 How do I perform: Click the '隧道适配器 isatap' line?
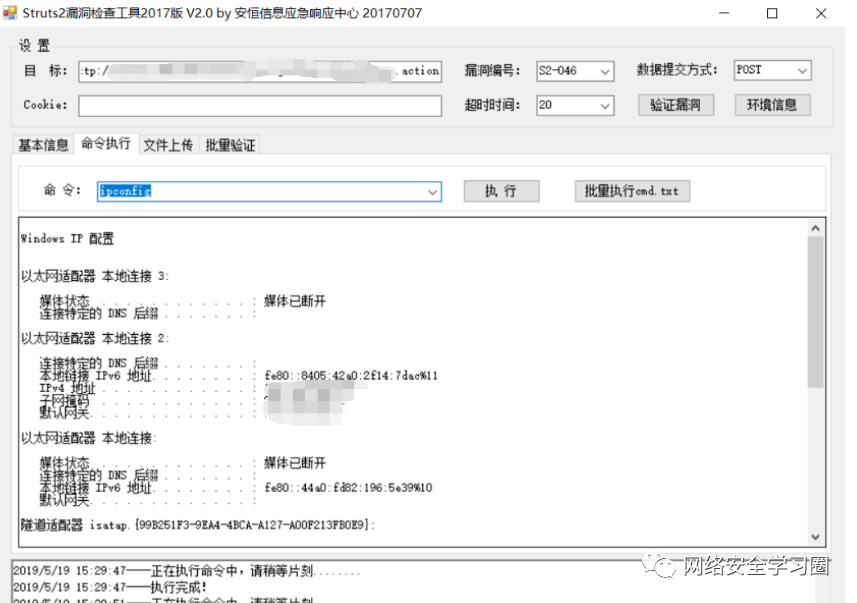(198, 525)
